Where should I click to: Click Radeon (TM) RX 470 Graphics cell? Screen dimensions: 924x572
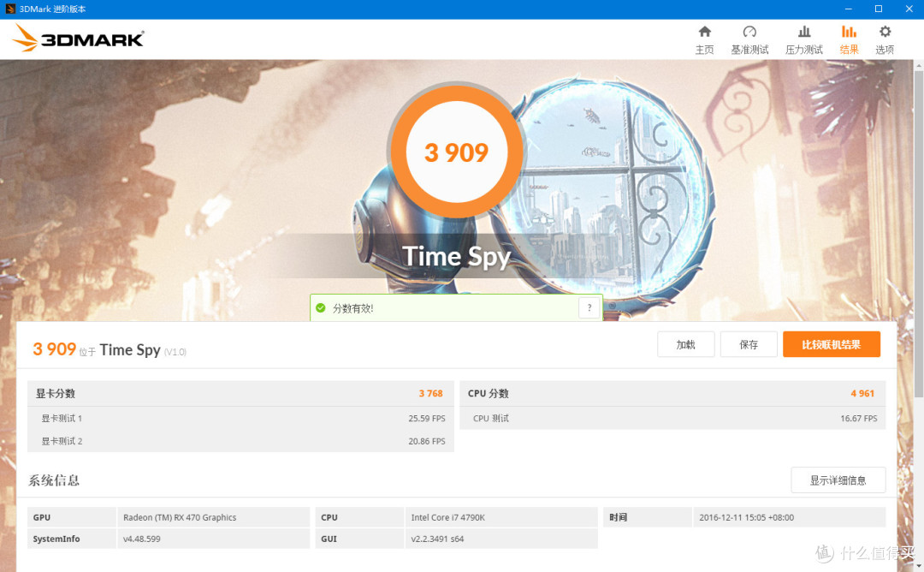[213, 517]
